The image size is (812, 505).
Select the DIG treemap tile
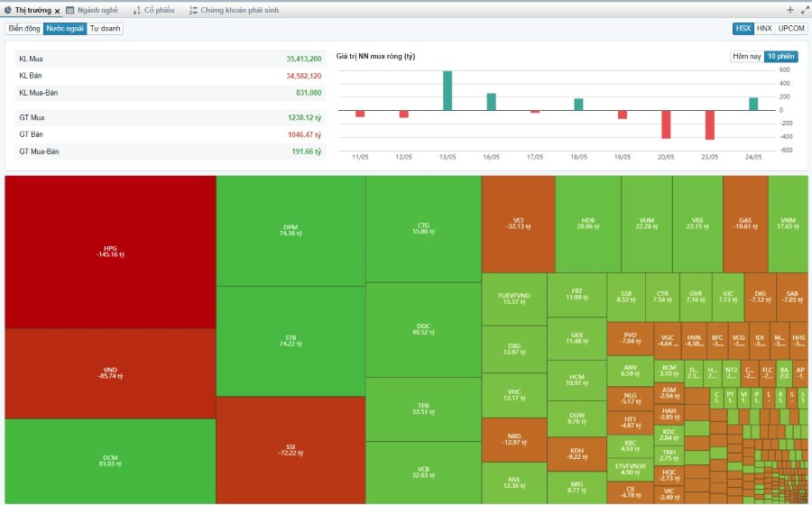pos(761,297)
